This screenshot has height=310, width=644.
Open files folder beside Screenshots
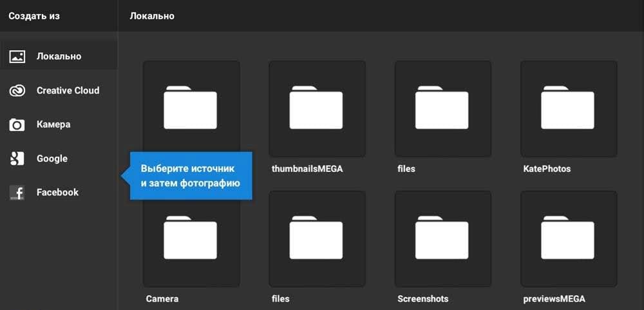click(317, 239)
